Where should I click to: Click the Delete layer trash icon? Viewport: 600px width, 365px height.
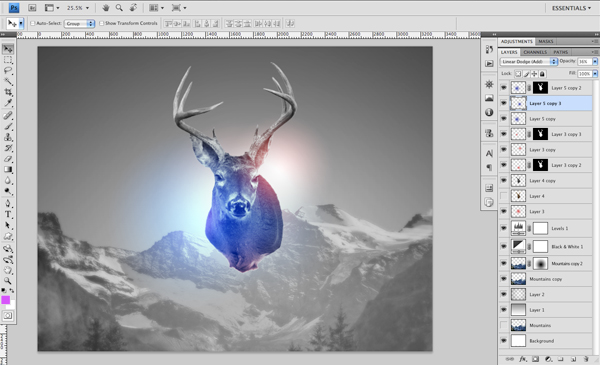(x=586, y=359)
